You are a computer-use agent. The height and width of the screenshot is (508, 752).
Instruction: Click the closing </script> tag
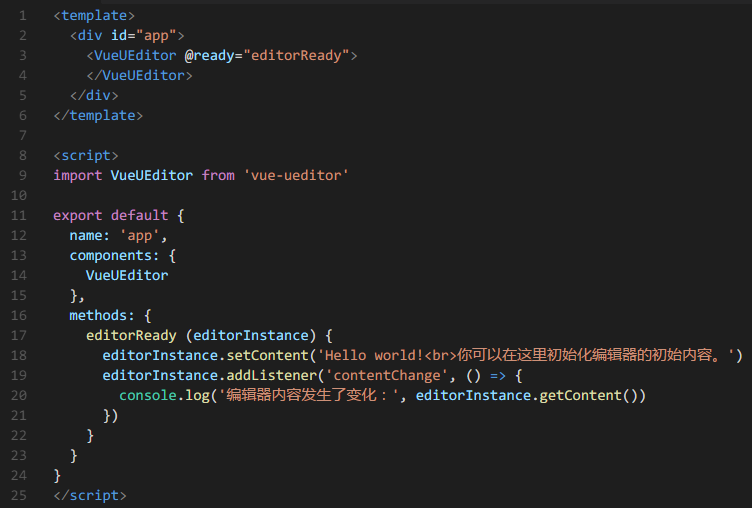pos(90,496)
